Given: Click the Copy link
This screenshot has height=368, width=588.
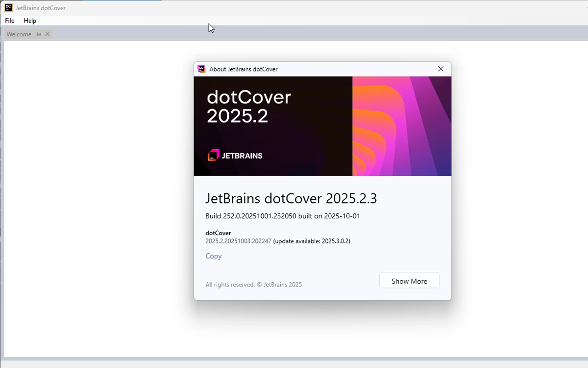Looking at the screenshot, I should coord(214,256).
